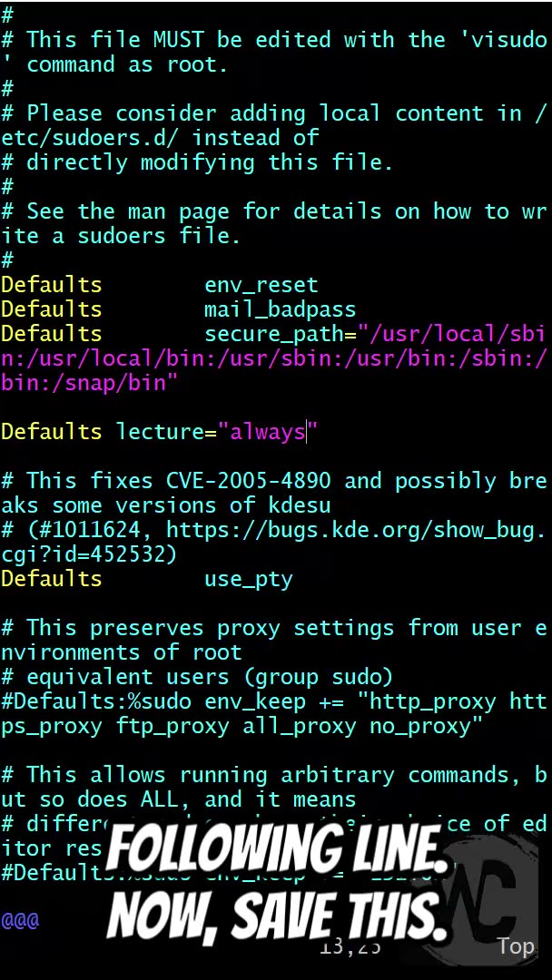Click the /etc/sudoers.d/ path text
Image resolution: width=552 pixels, height=980 pixels.
pos(89,138)
